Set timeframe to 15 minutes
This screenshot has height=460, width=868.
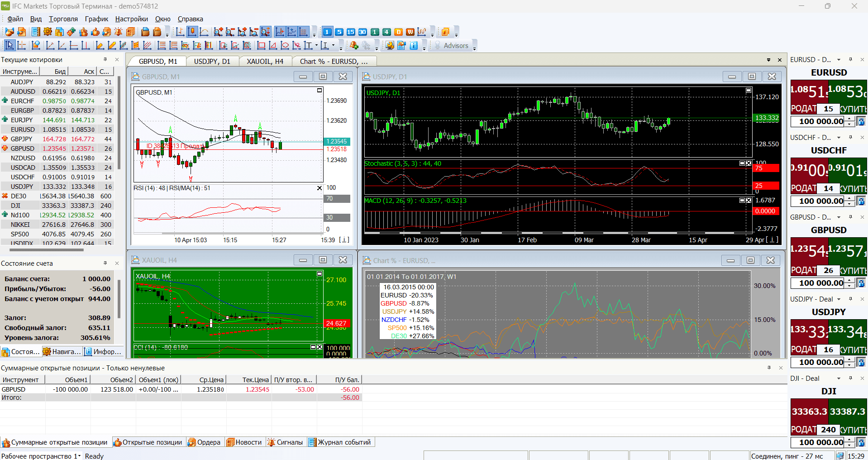[x=351, y=32]
